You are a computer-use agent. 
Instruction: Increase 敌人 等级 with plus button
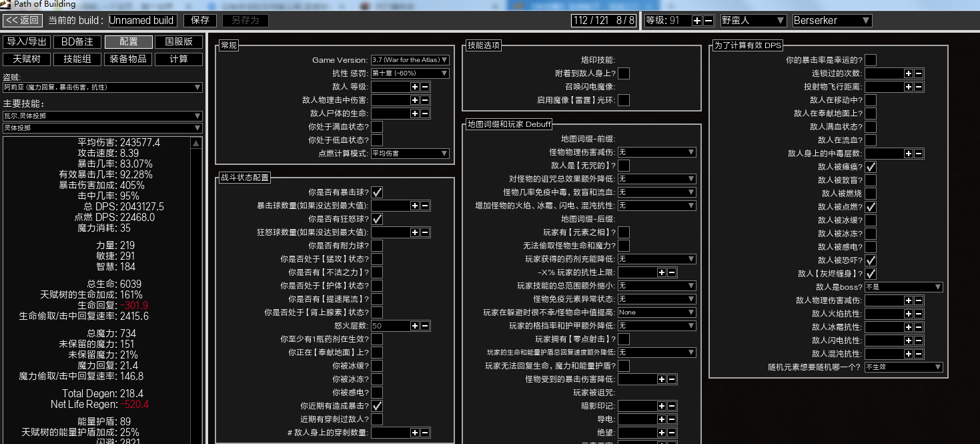tap(414, 87)
